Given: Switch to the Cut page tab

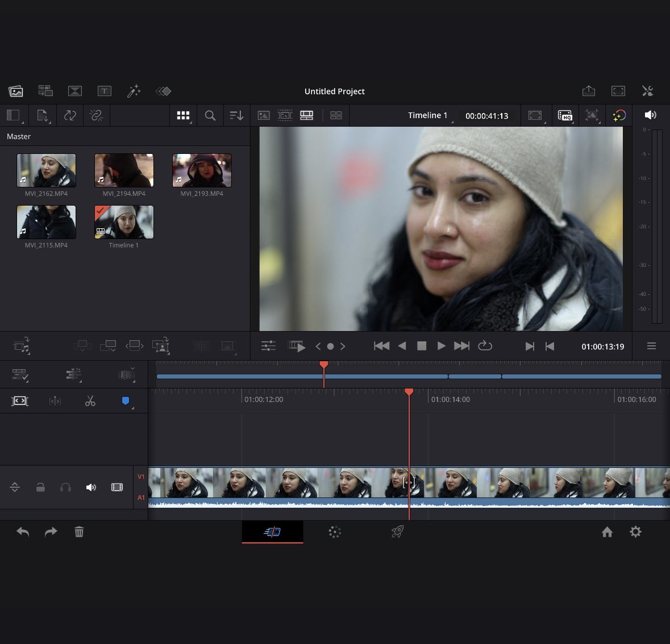Looking at the screenshot, I should point(272,532).
